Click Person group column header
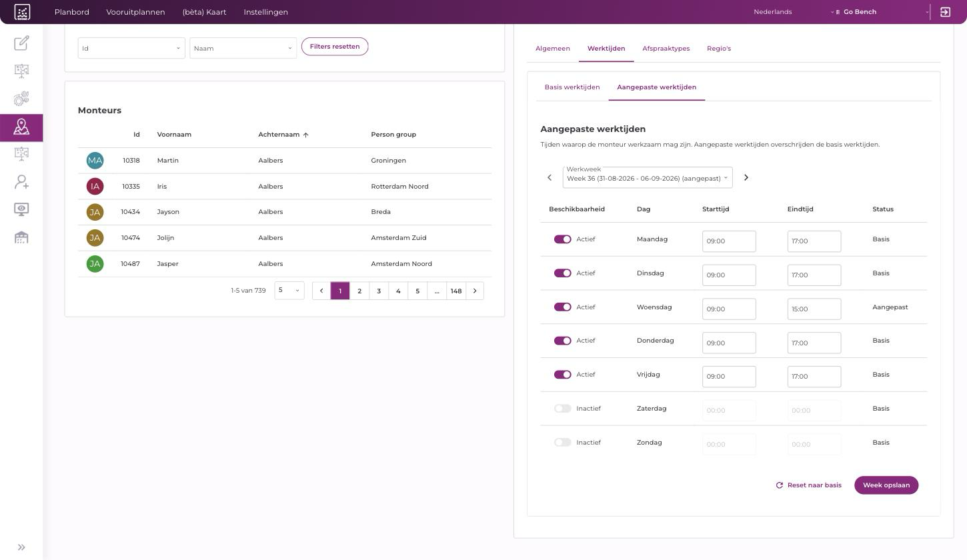967x560 pixels. coord(393,135)
